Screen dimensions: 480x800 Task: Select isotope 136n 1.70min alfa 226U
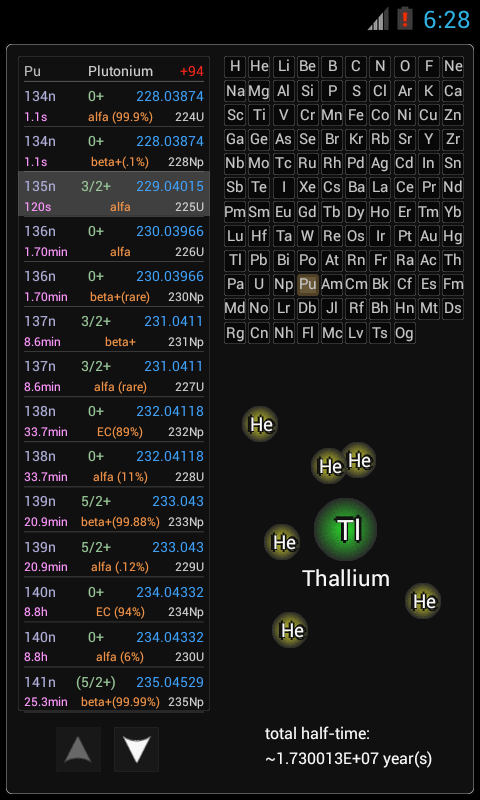point(114,239)
